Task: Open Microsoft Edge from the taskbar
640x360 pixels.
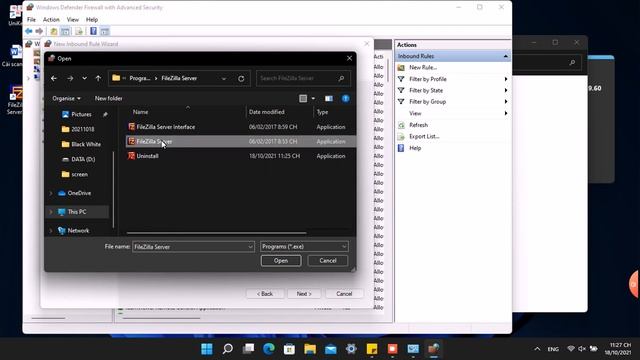Action: coord(269,349)
